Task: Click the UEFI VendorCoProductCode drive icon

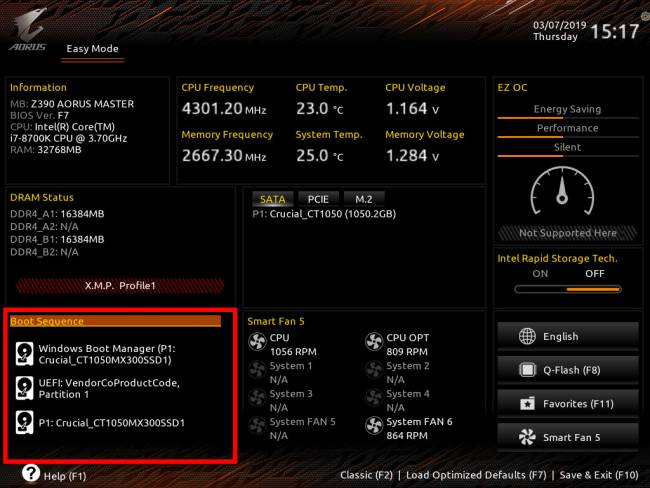Action: point(24,388)
